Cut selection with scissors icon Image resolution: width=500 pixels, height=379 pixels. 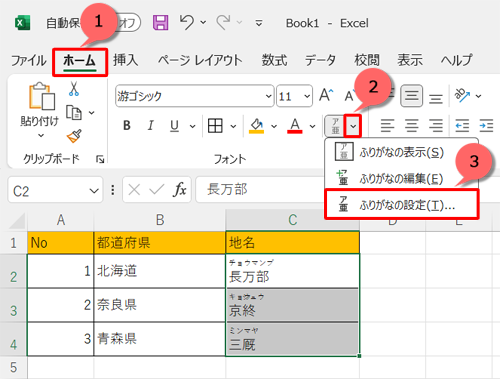(x=74, y=89)
